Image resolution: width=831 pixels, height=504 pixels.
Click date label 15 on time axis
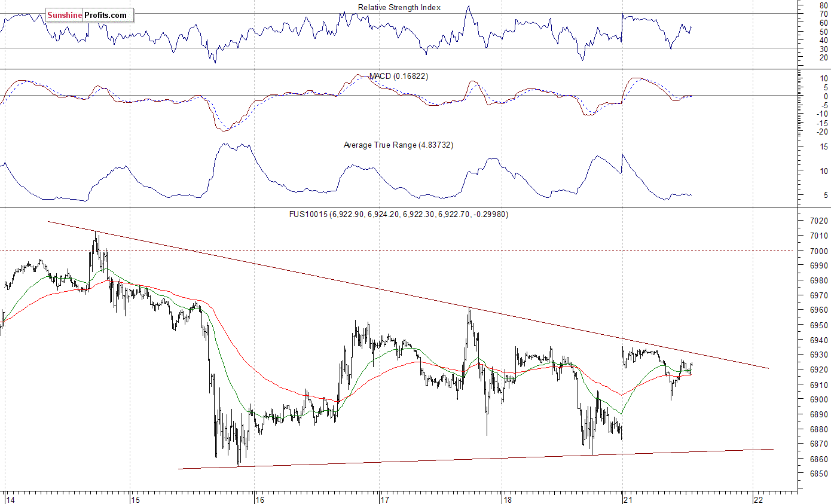tap(135, 499)
